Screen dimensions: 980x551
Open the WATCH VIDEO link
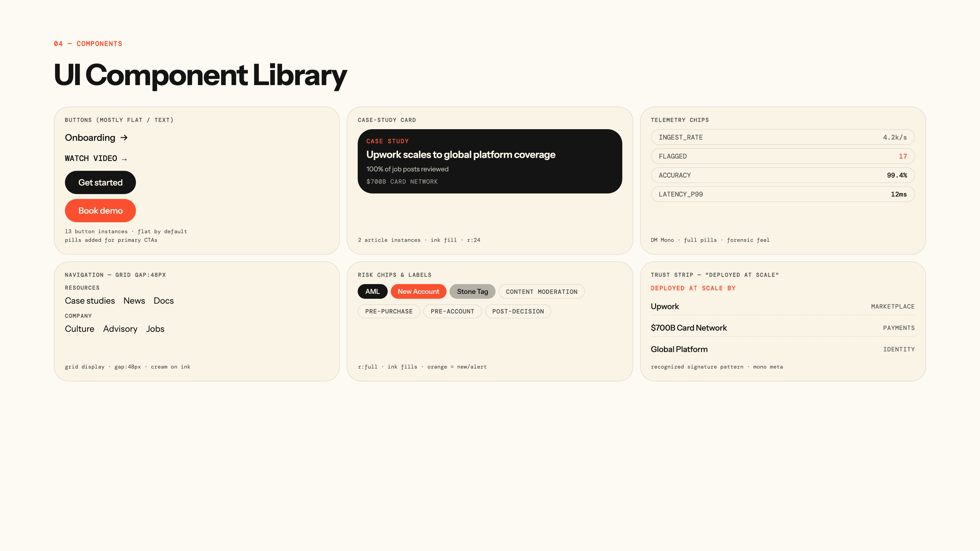(96, 159)
